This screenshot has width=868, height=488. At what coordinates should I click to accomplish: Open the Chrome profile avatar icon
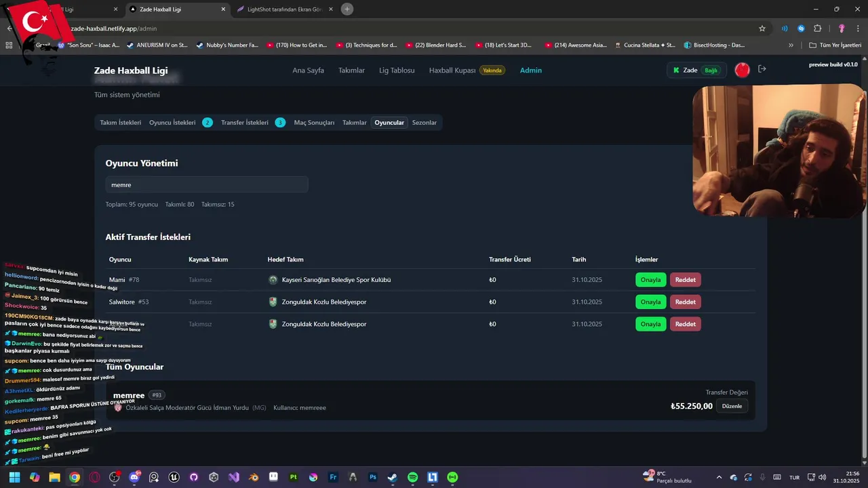click(x=842, y=28)
